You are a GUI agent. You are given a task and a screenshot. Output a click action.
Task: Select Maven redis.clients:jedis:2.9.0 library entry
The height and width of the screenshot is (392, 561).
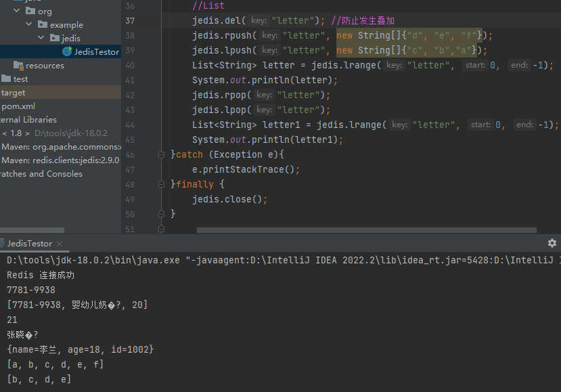60,160
